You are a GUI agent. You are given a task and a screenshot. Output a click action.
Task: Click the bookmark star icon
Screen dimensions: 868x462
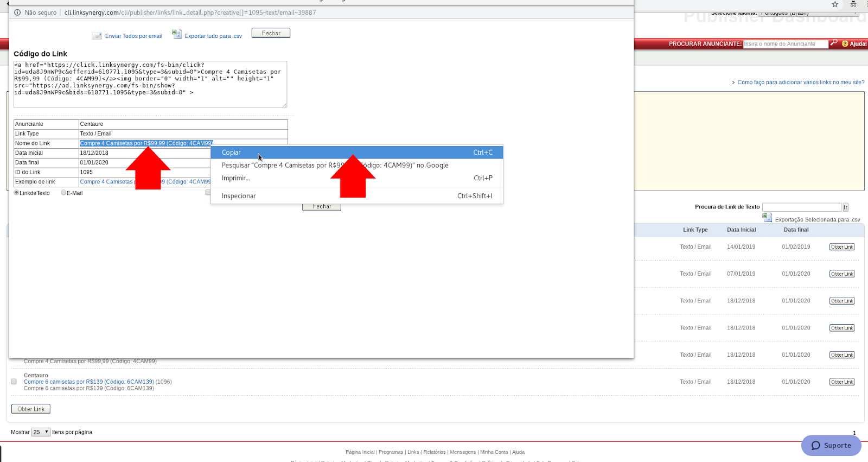coord(835,4)
